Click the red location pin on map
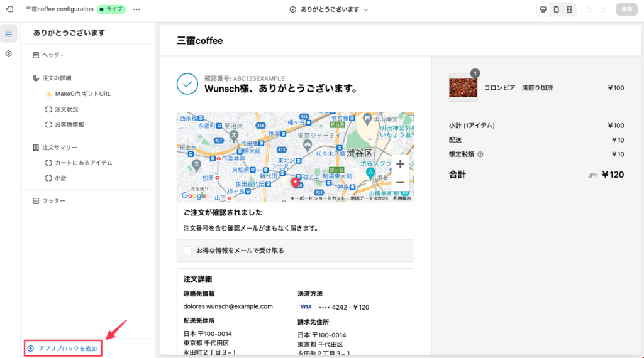The width and height of the screenshot is (644, 358). click(295, 183)
